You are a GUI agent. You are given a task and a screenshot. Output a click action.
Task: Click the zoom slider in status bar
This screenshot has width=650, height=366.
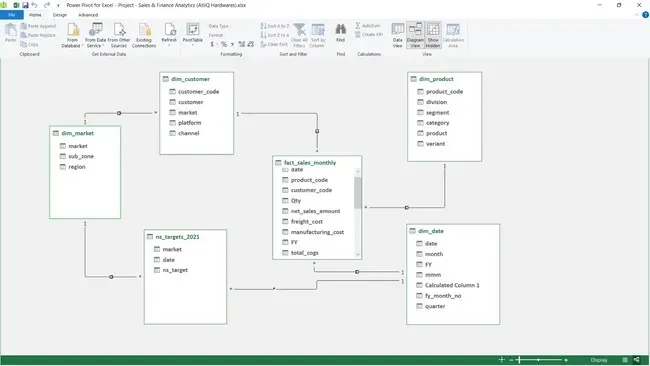(x=538, y=360)
